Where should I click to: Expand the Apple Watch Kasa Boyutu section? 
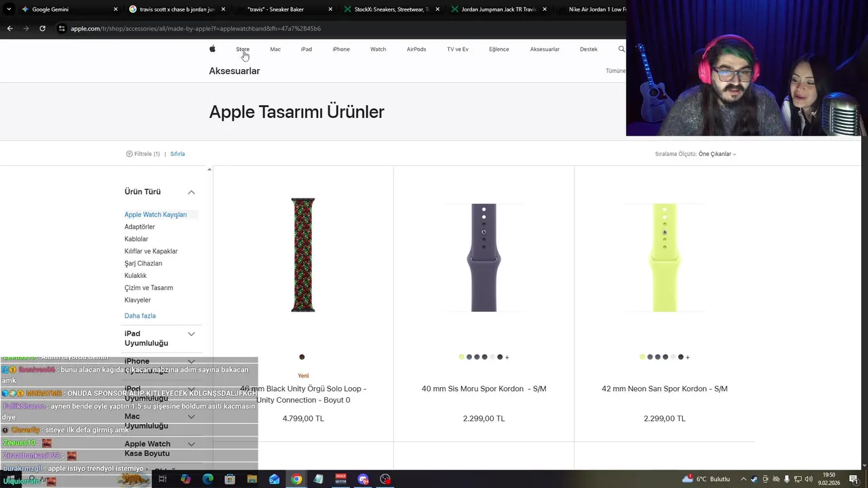(x=191, y=444)
